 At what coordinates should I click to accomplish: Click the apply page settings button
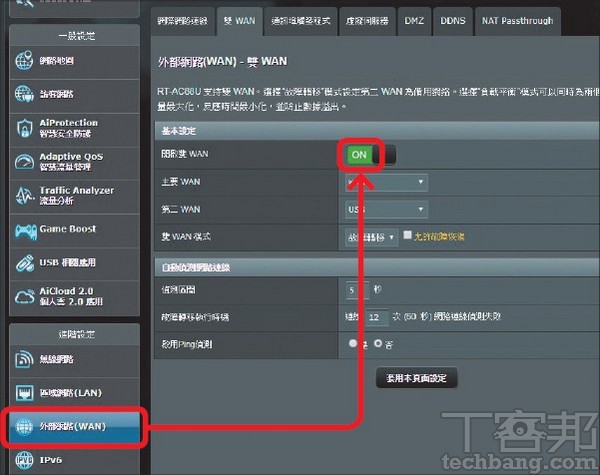(x=416, y=378)
